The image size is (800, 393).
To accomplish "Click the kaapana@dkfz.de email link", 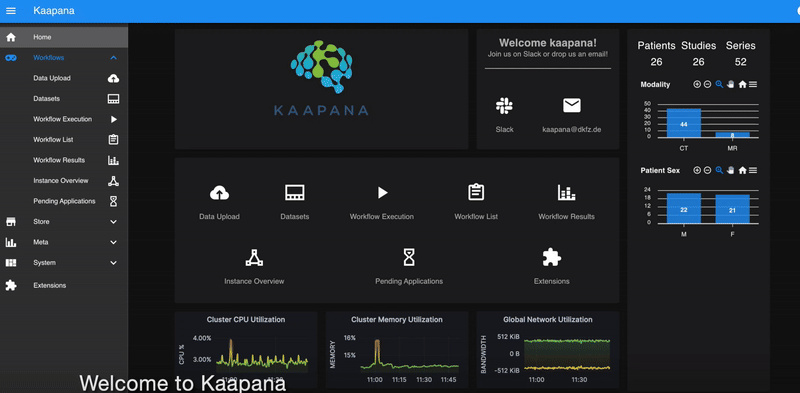I will (571, 130).
